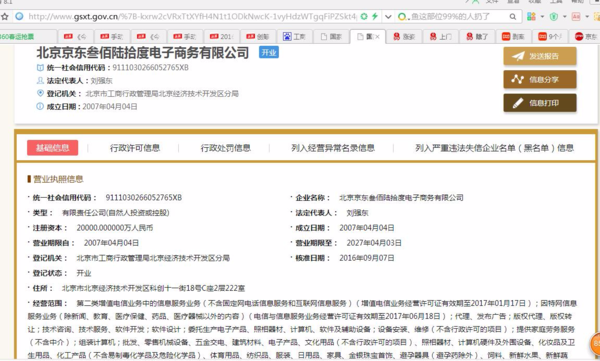The image size is (600, 361).
Task: Switch to the 京东 browser tab
Action: click(585, 37)
